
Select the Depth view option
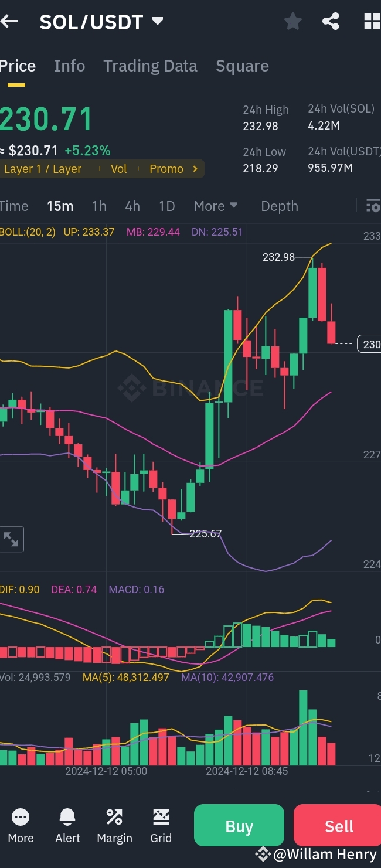click(x=279, y=206)
